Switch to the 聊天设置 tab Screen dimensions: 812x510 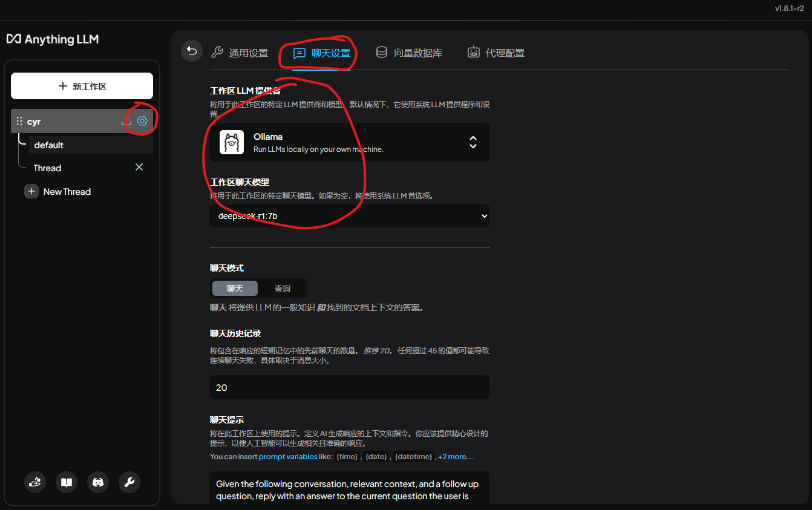pos(321,53)
